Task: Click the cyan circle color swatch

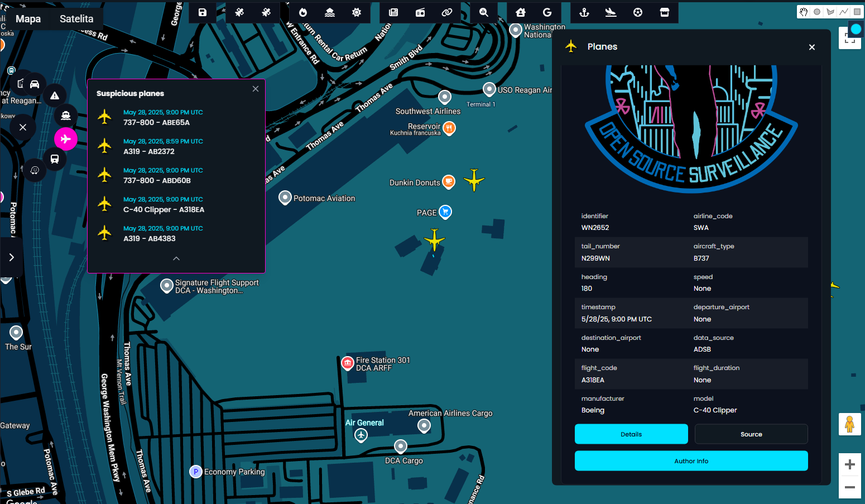Action: click(x=856, y=29)
